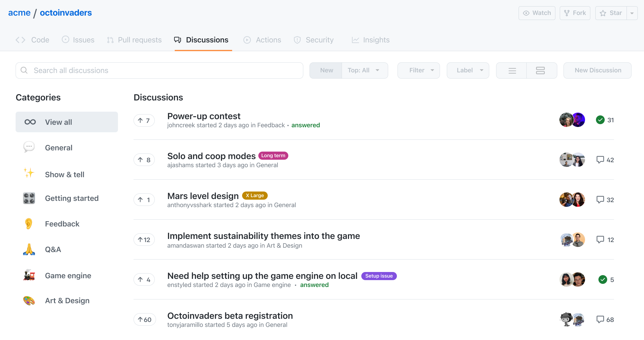This screenshot has width=644, height=340.
Task: Toggle the compact view layout icon
Action: (512, 70)
